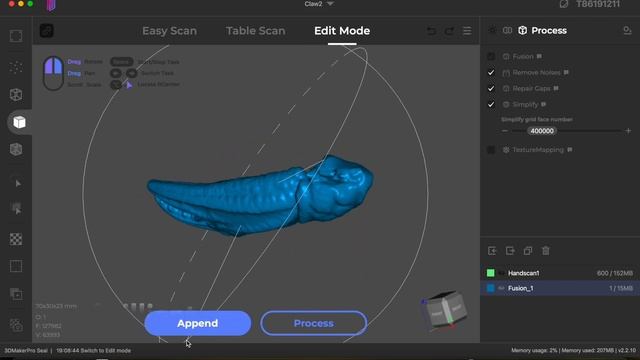Viewport: 640px width, 360px height.
Task: Click the TextureMapping info flag icon
Action: tap(570, 150)
